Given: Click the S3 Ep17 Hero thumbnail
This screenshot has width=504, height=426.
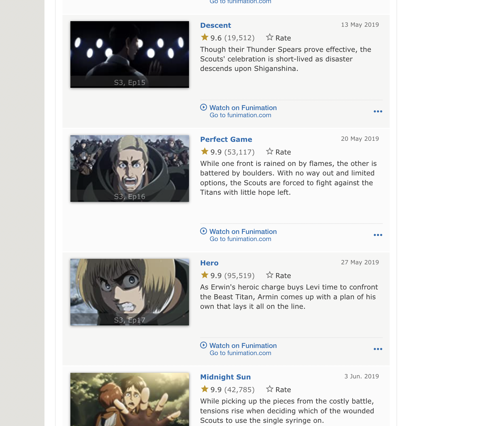Looking at the screenshot, I should click(x=130, y=292).
